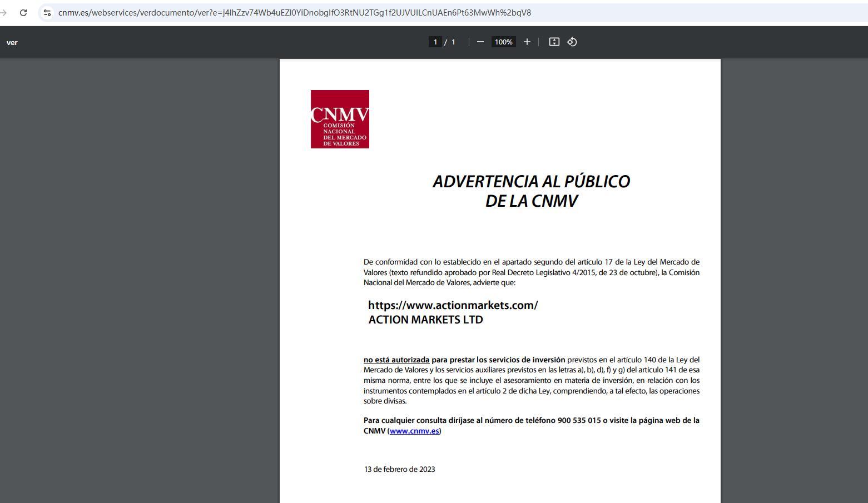The height and width of the screenshot is (503, 868).
Task: Open the www.cnmv.es link
Action: pos(414,431)
